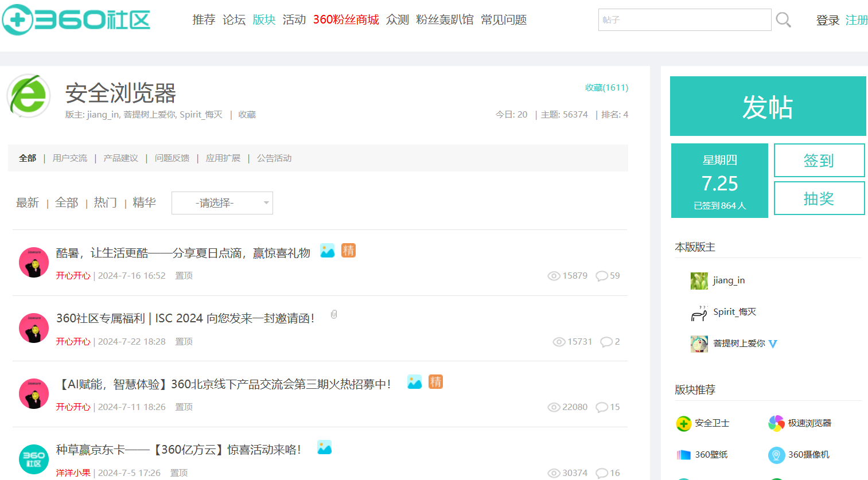The height and width of the screenshot is (480, 868).
Task: Click image icon on AI赋能 post
Action: tap(414, 382)
